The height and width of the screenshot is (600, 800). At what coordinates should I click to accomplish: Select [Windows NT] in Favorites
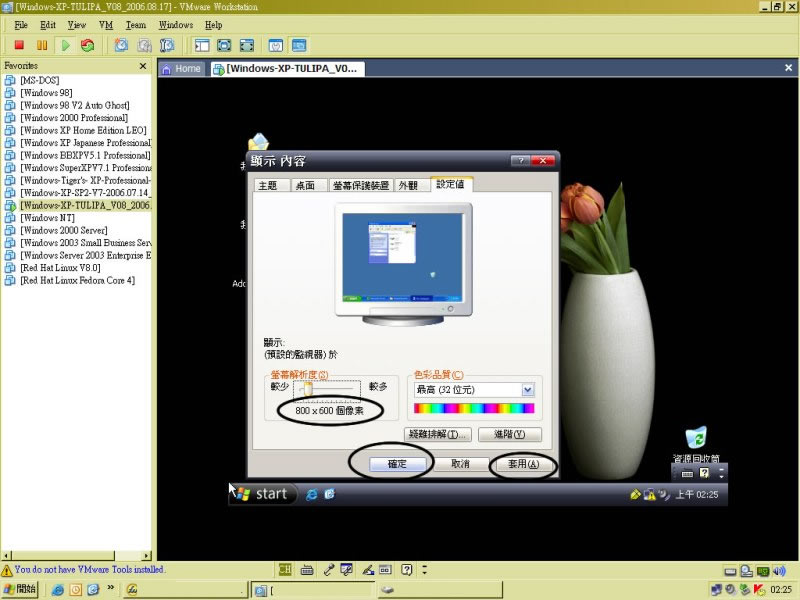pyautogui.click(x=47, y=218)
